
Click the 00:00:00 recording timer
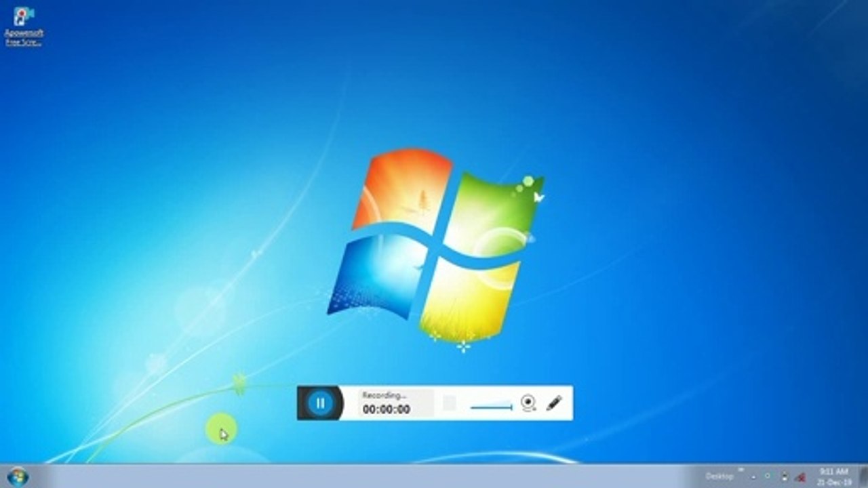click(x=386, y=409)
